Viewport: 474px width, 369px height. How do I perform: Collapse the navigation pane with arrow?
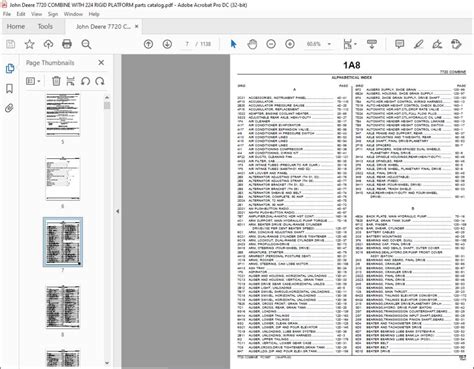[x=117, y=211]
